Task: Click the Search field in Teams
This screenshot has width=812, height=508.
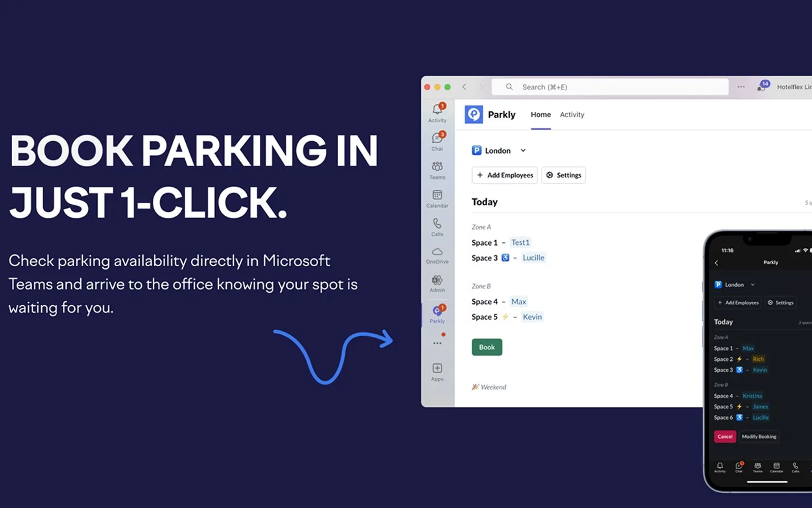Action: click(610, 87)
